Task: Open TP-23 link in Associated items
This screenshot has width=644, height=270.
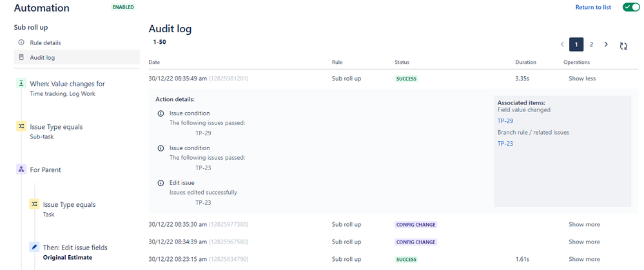Action: pos(505,144)
